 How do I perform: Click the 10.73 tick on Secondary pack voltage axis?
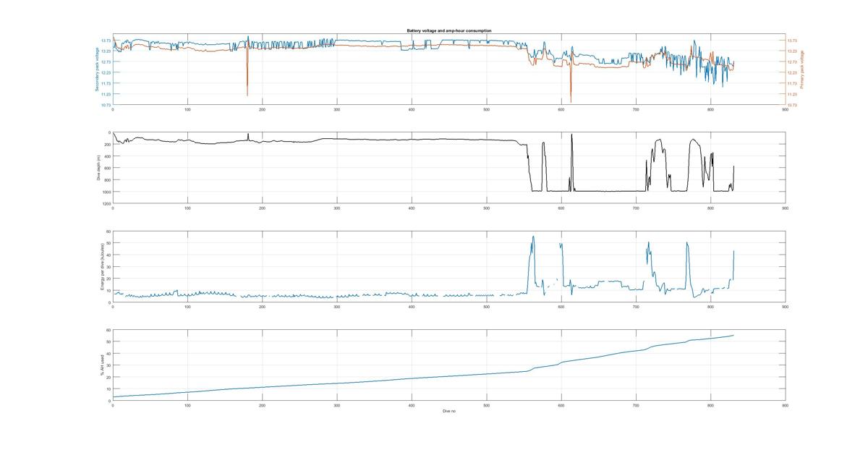(x=106, y=105)
